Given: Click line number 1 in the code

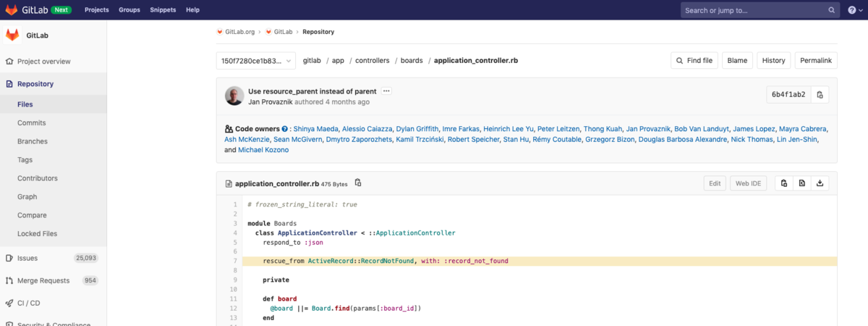Looking at the screenshot, I should pyautogui.click(x=235, y=204).
